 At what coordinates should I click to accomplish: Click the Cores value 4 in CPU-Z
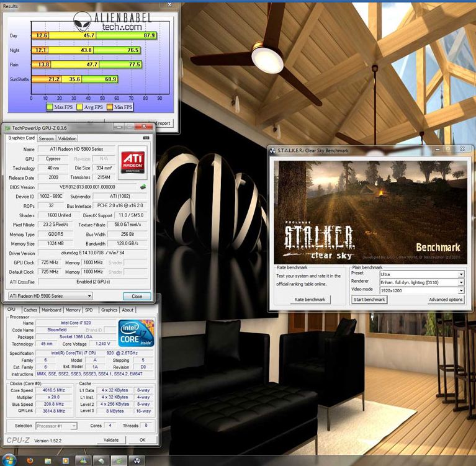click(110, 426)
